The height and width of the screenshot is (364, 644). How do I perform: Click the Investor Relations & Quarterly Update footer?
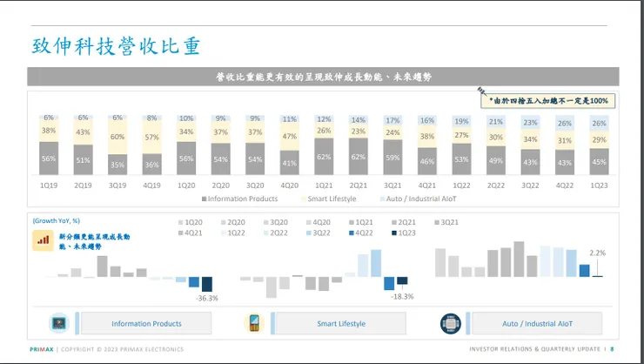click(534, 349)
